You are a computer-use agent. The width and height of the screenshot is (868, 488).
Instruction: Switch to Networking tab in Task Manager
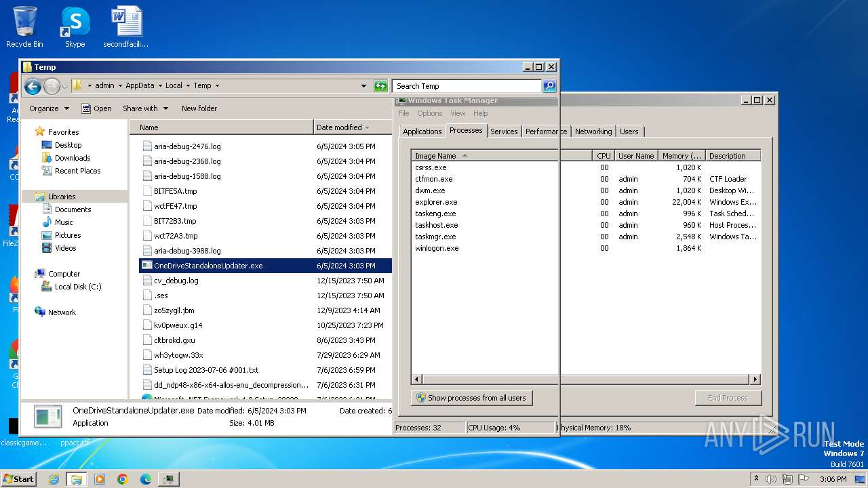[x=593, y=131]
